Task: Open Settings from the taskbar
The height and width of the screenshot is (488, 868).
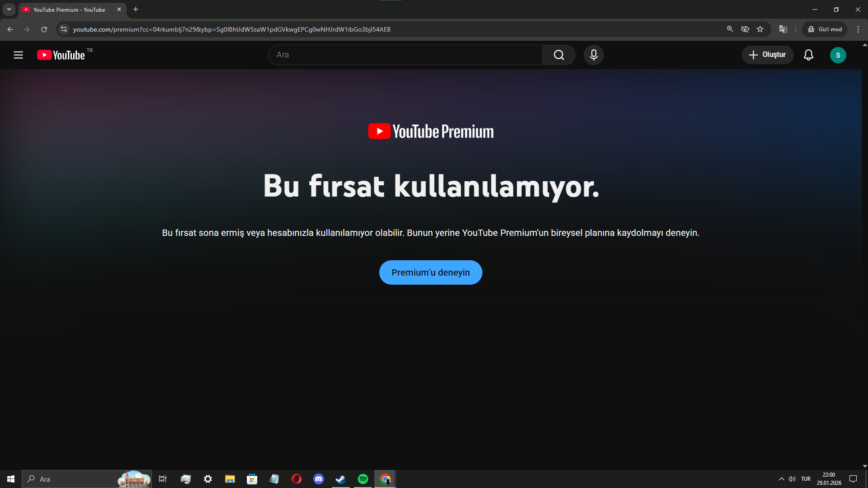Action: pyautogui.click(x=208, y=479)
